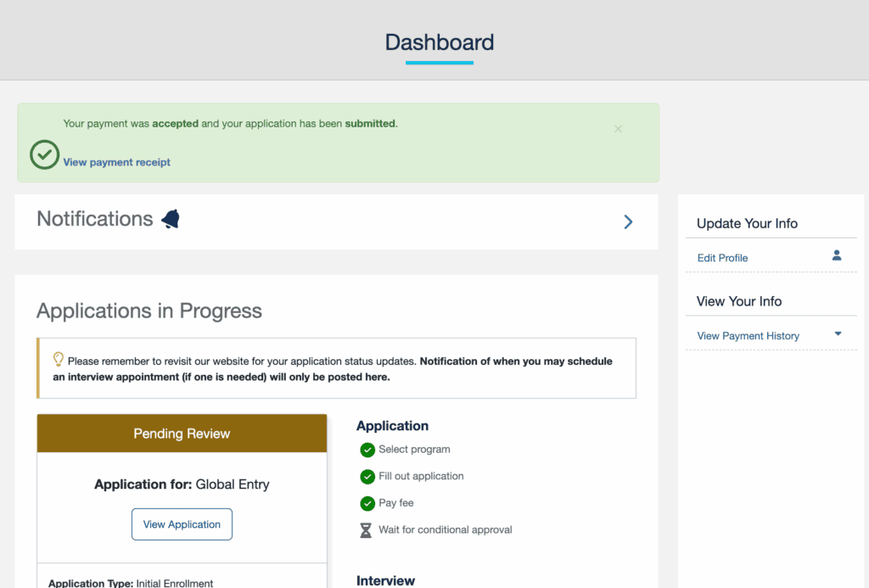This screenshot has height=588, width=869.
Task: Open the View payment receipt link
Action: [117, 162]
